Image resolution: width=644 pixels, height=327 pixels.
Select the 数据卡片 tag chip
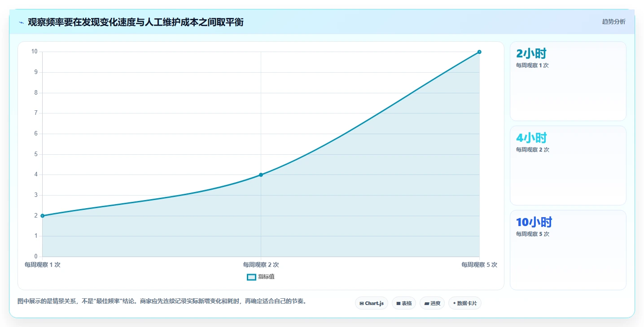coord(464,303)
